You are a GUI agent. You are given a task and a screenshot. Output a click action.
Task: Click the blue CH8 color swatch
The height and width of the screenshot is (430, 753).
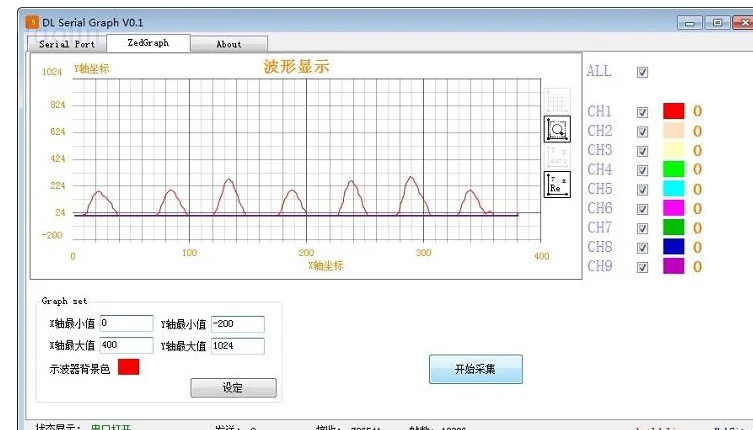pos(673,246)
